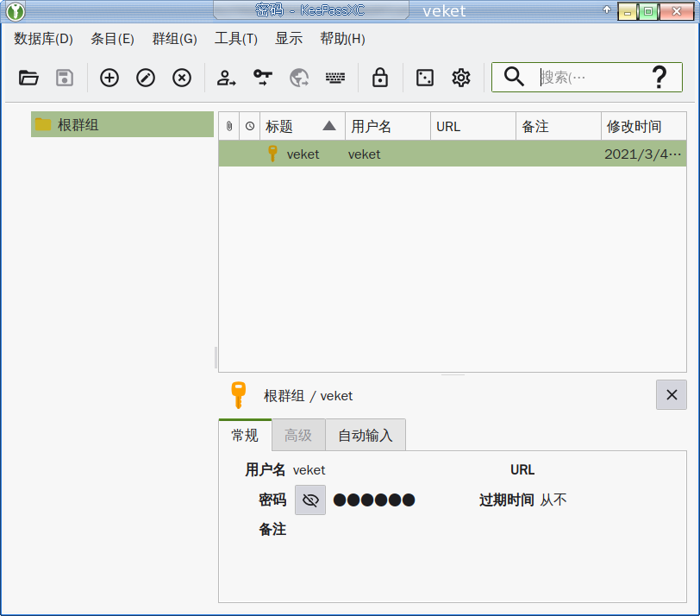Switch to the 高级 tab
Image resolution: width=700 pixels, height=616 pixels.
[x=298, y=435]
